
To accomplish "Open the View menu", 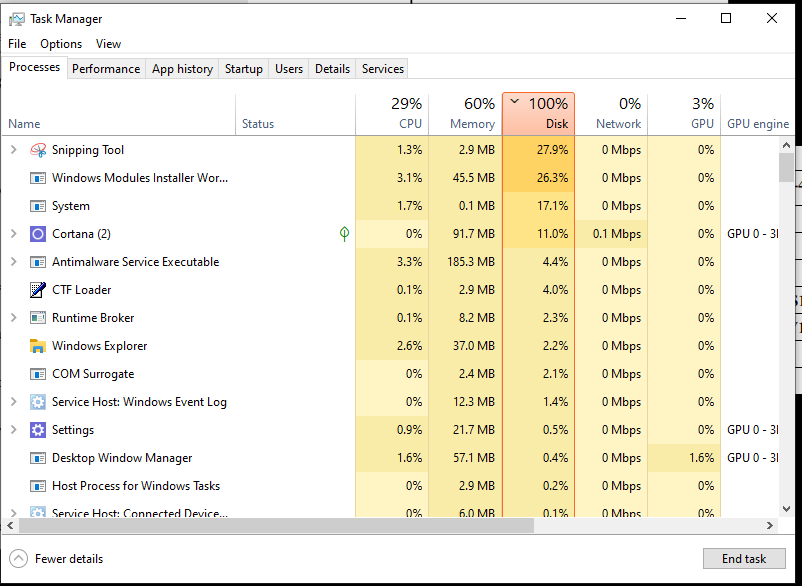I will click(x=108, y=44).
